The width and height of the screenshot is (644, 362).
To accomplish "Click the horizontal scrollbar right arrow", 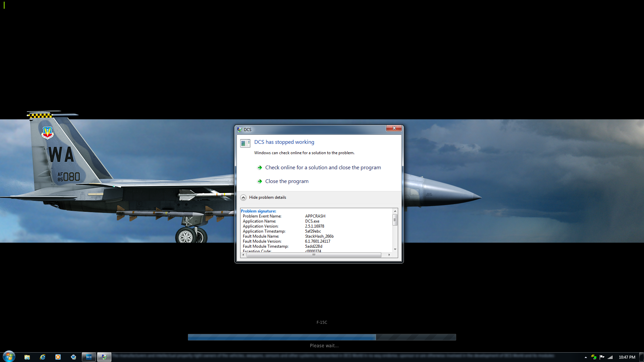I will (x=389, y=255).
